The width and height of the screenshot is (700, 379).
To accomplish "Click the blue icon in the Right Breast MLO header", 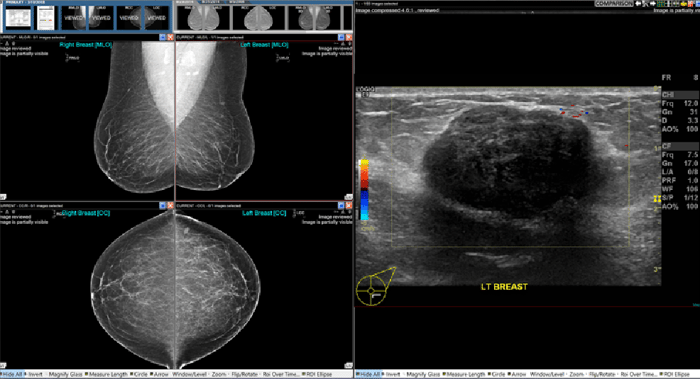I will coord(162,37).
